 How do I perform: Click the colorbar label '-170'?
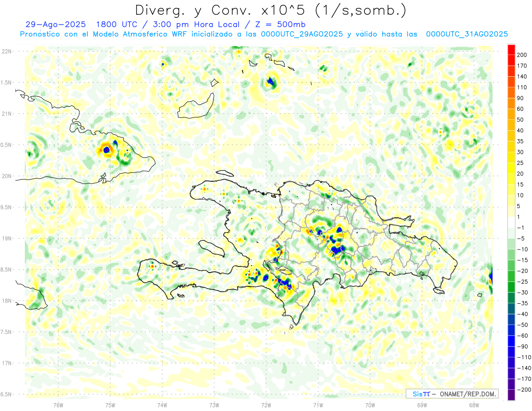click(x=523, y=379)
